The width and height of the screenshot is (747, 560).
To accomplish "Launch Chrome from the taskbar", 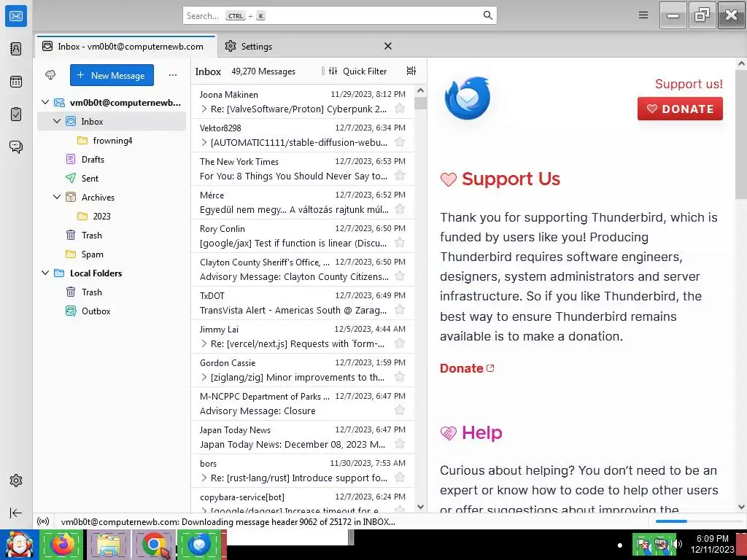I will [153, 545].
